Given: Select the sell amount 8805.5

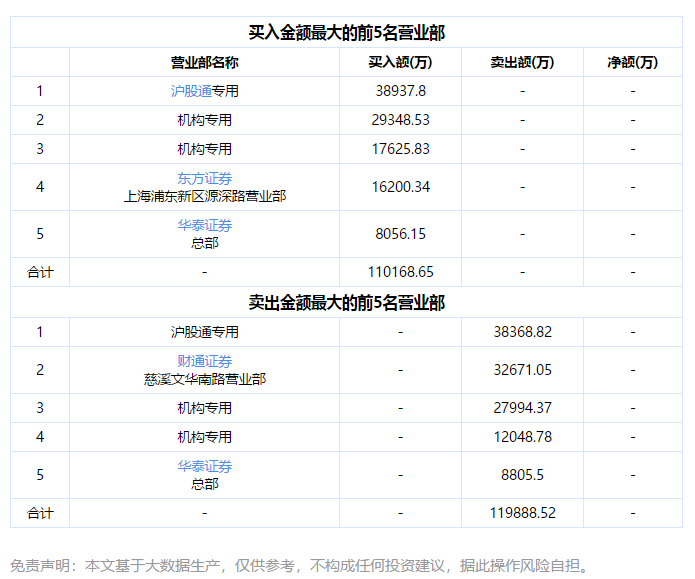Looking at the screenshot, I should [523, 475].
